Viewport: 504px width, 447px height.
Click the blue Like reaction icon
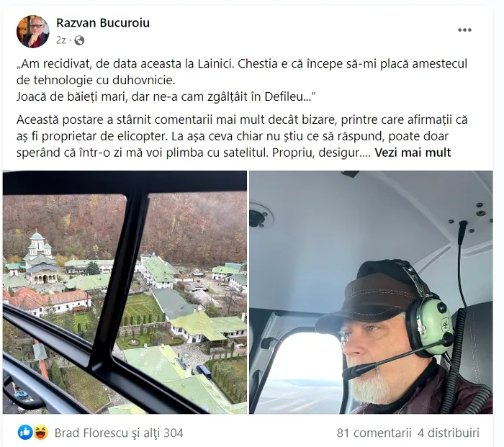tap(25, 433)
